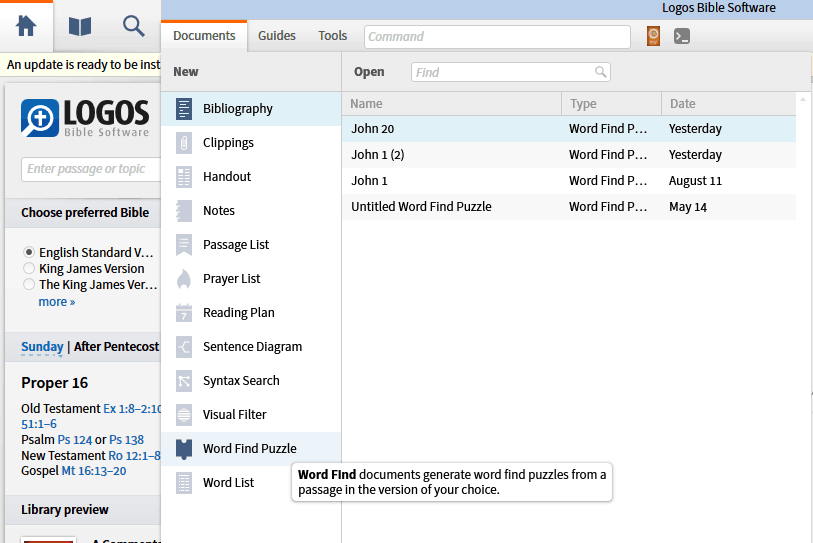
Task: Click the terminal command icon
Action: pyautogui.click(x=682, y=37)
